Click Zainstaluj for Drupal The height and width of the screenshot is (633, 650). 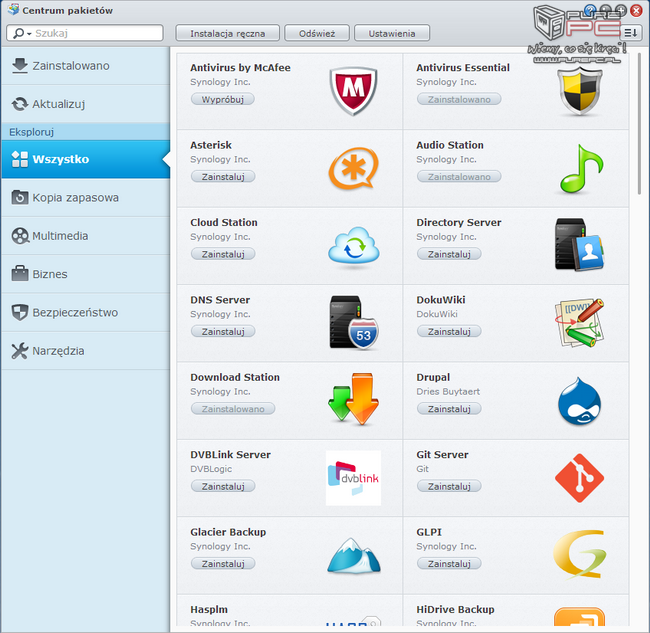click(x=449, y=409)
